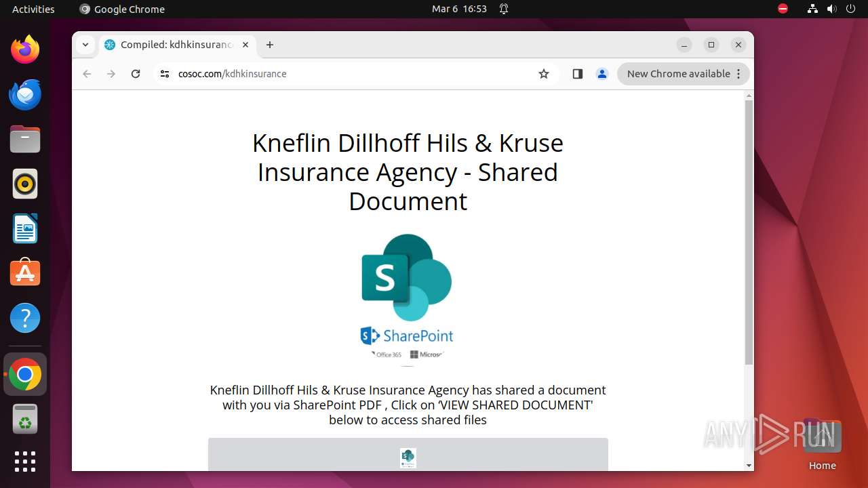Screen dimensions: 868x488
Task: Select Google Chrome icon in dock
Action: pos(25,375)
